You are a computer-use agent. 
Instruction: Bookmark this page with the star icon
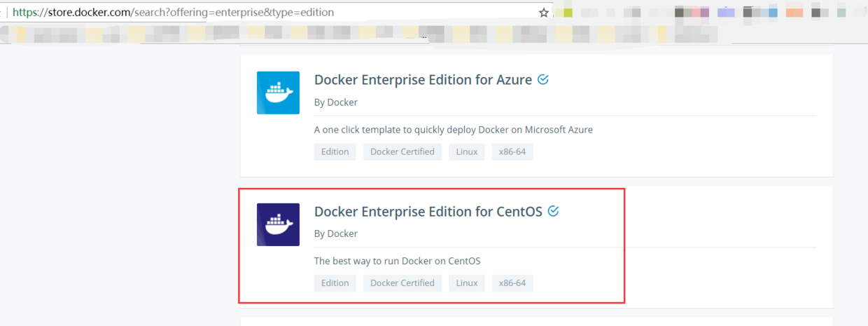coord(543,13)
